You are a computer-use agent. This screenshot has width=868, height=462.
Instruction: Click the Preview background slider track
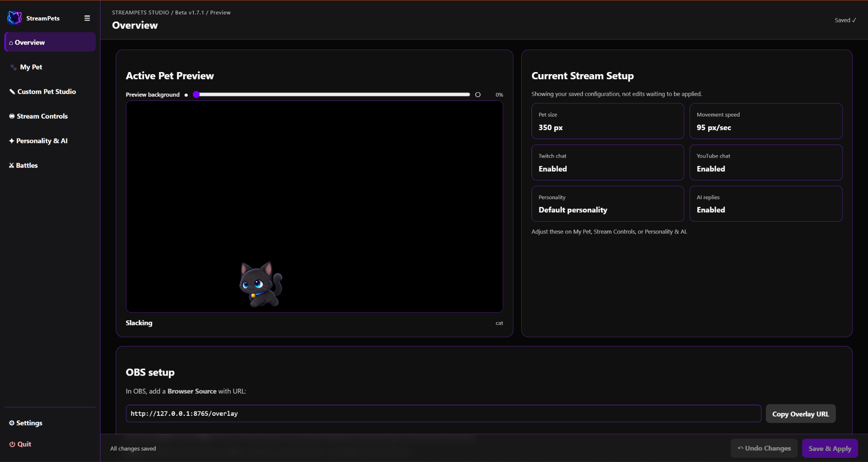[x=331, y=95]
